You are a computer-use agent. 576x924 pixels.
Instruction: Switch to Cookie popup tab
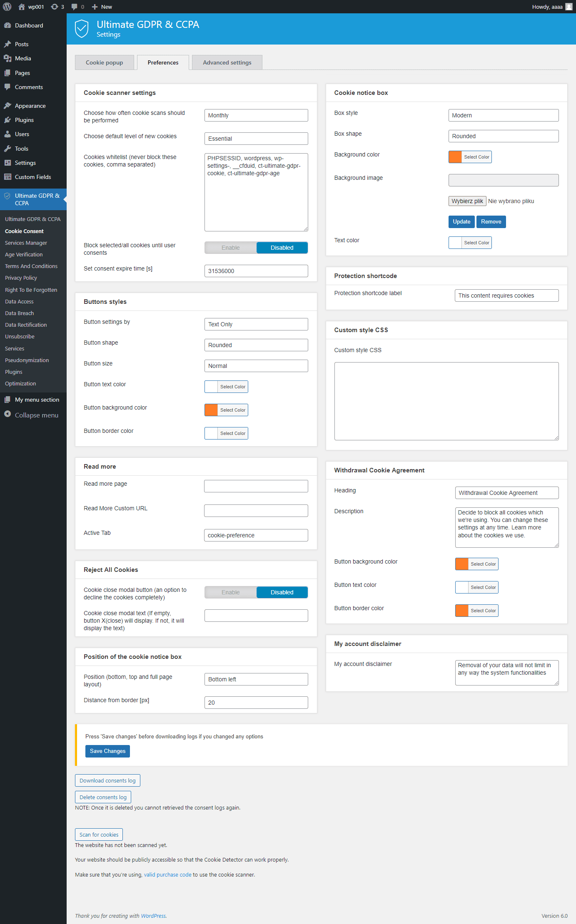coord(105,62)
